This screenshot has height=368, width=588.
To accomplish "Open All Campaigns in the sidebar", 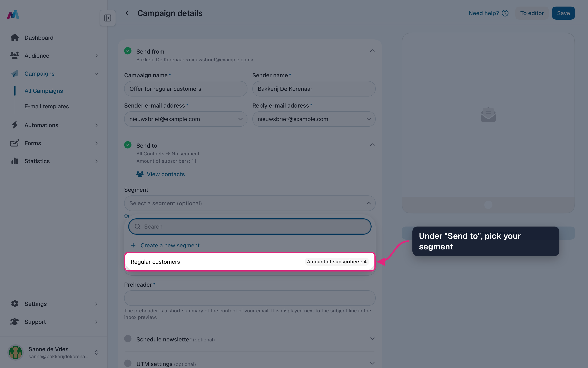I will point(44,91).
